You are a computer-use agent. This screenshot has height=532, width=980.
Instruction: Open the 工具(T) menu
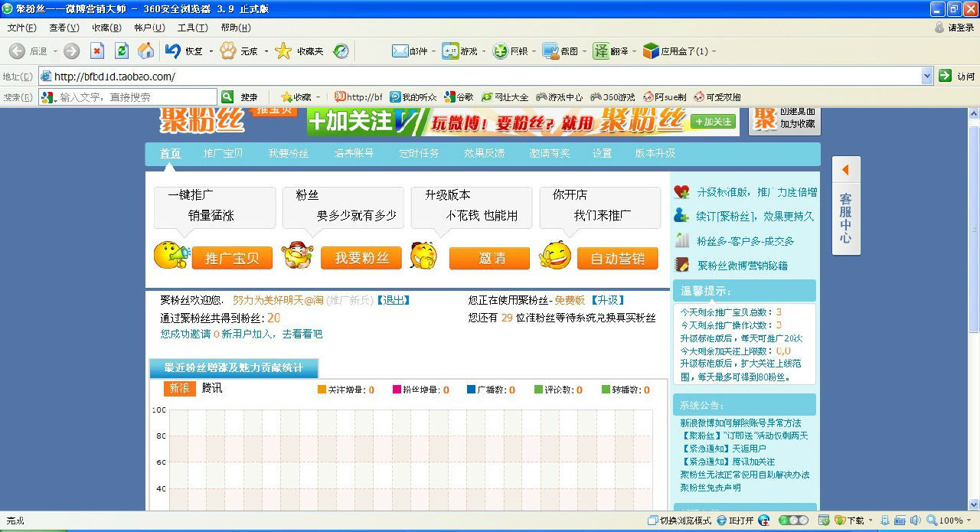click(192, 28)
